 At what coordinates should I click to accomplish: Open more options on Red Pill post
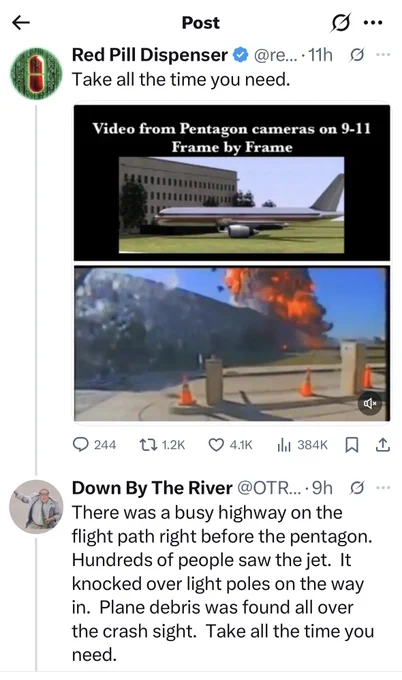tap(383, 55)
